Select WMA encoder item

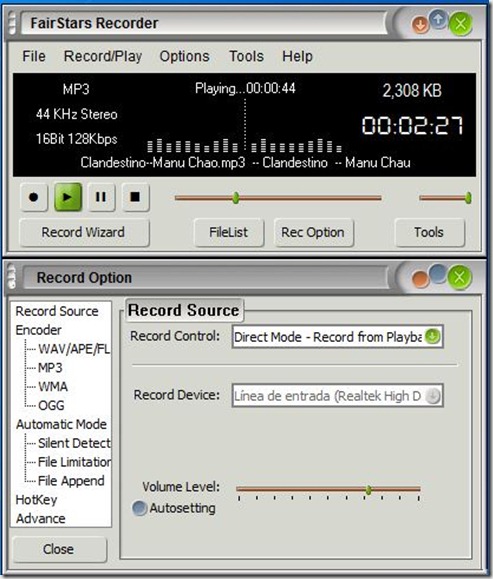coord(53,386)
